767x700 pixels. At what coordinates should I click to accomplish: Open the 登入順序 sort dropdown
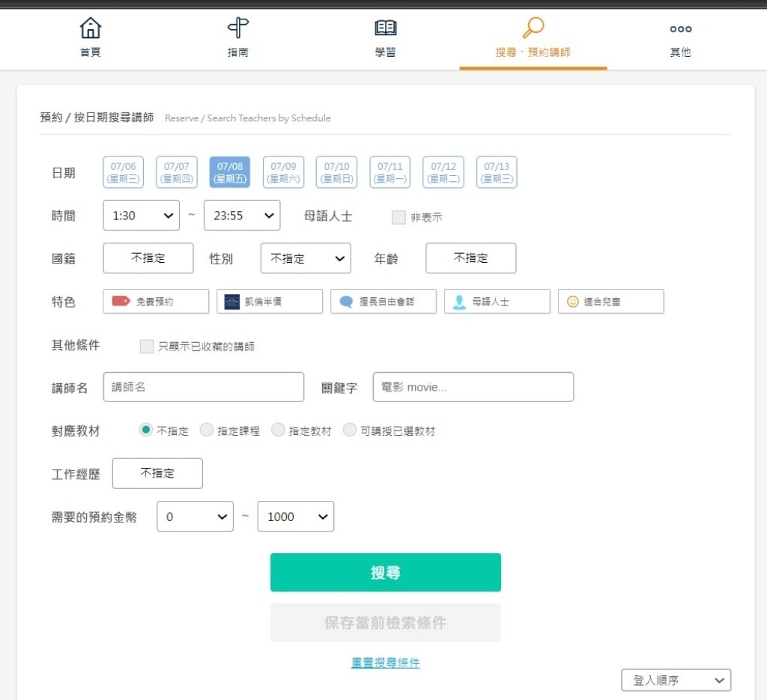coord(676,681)
